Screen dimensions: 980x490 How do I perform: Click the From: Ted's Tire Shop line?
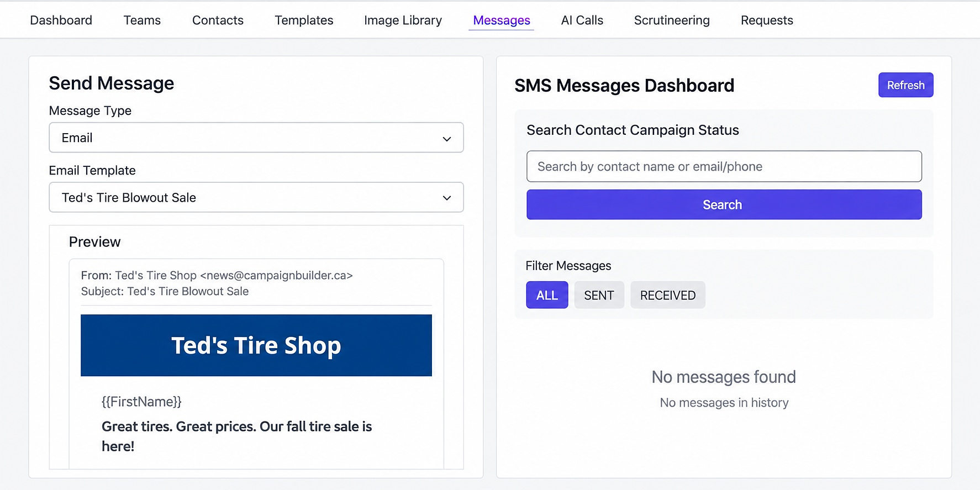click(x=217, y=275)
